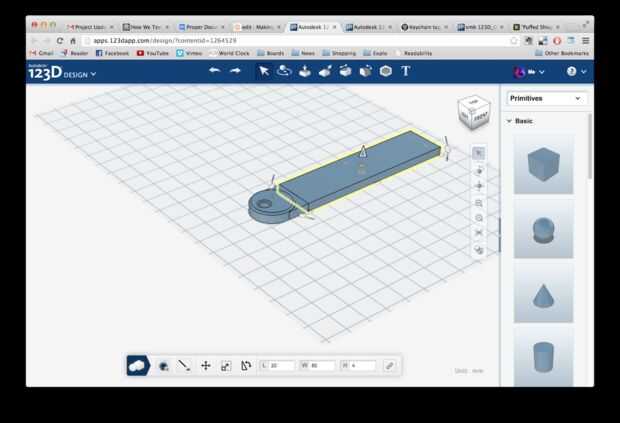Screen dimensions: 620x423
Task: Open the help menu dropdown
Action: (575, 72)
